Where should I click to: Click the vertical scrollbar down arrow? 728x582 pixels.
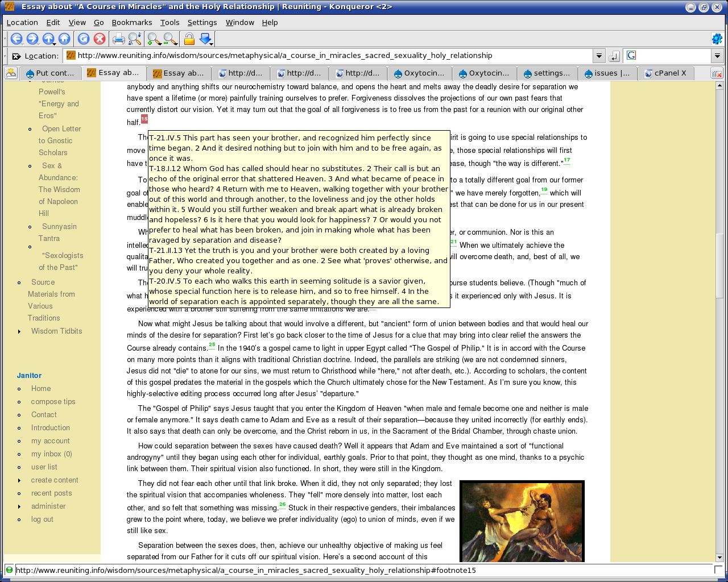719,558
